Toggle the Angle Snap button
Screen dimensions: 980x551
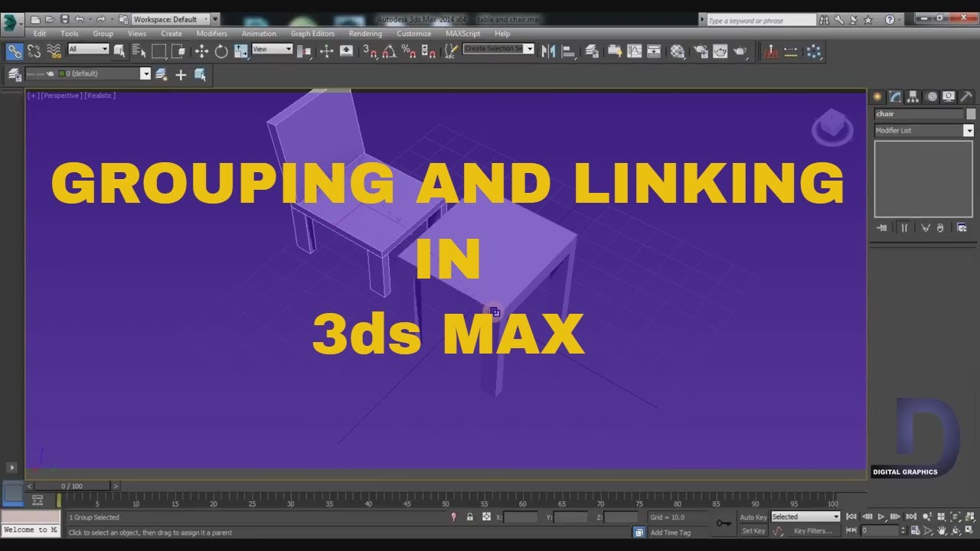[x=390, y=51]
